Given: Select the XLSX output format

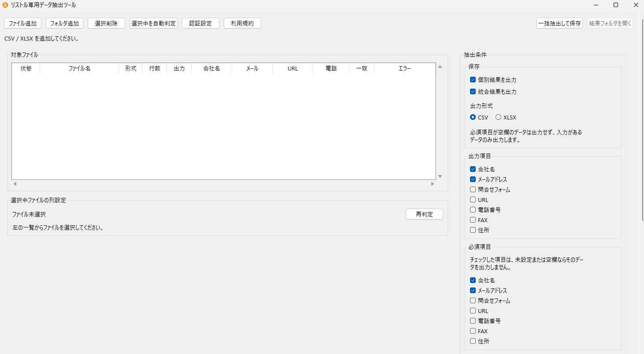Looking at the screenshot, I should click(x=498, y=117).
